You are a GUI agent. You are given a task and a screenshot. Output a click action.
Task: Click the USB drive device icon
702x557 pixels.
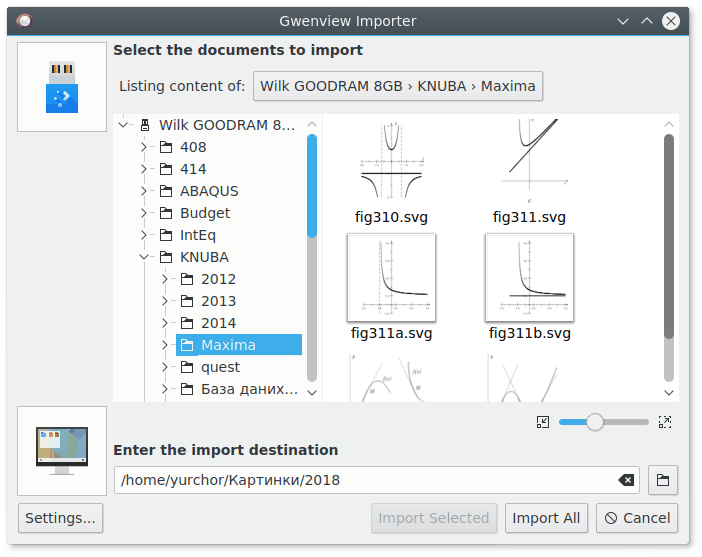coord(62,87)
